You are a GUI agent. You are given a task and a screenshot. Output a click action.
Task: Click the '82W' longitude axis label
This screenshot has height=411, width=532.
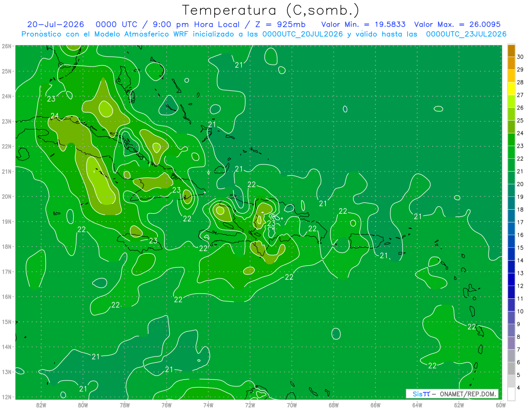coord(41,405)
